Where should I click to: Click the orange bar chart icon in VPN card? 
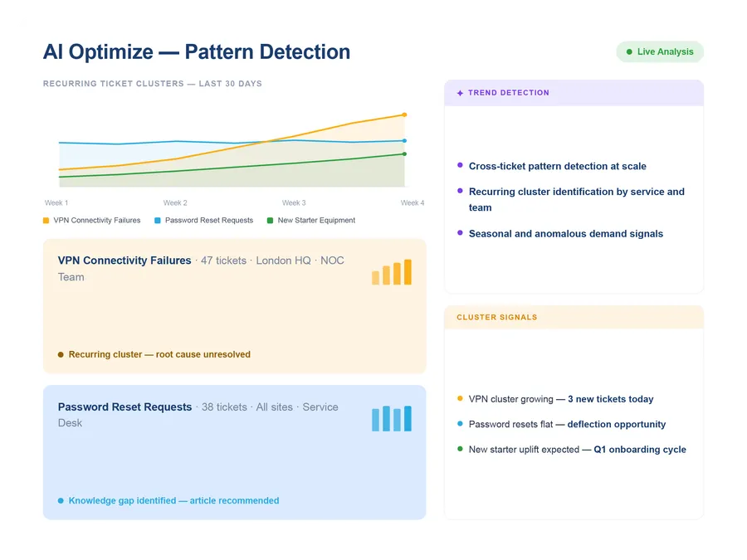(x=391, y=272)
